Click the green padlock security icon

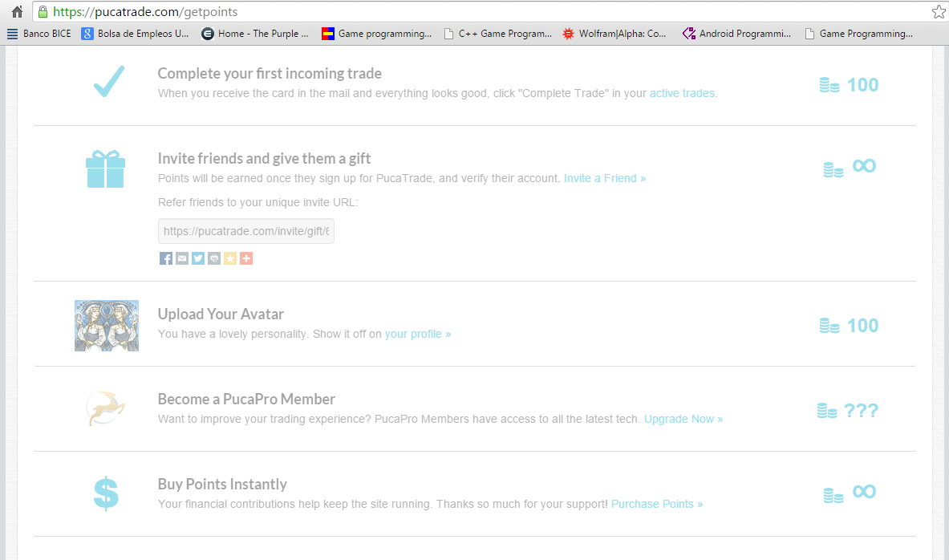(43, 11)
